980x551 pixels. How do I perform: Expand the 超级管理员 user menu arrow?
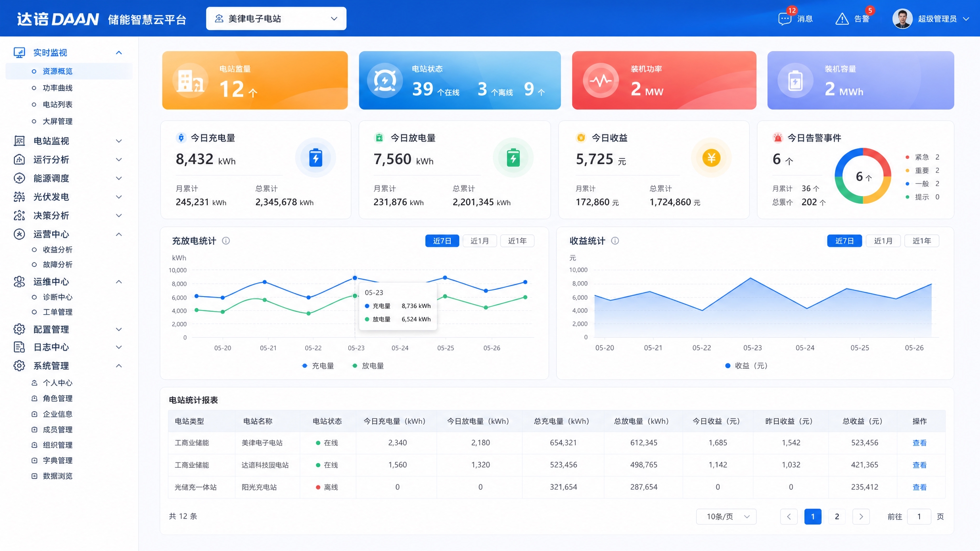[x=966, y=19]
